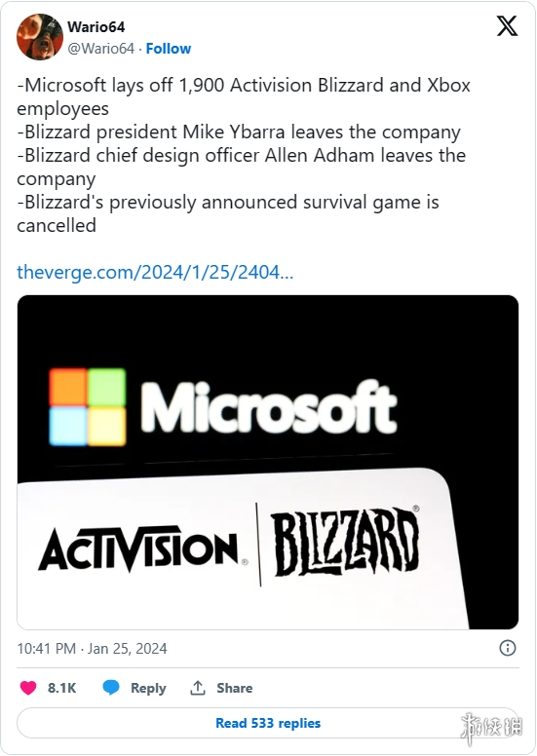The image size is (537, 756).
Task: Click the Reply label text
Action: 148,688
